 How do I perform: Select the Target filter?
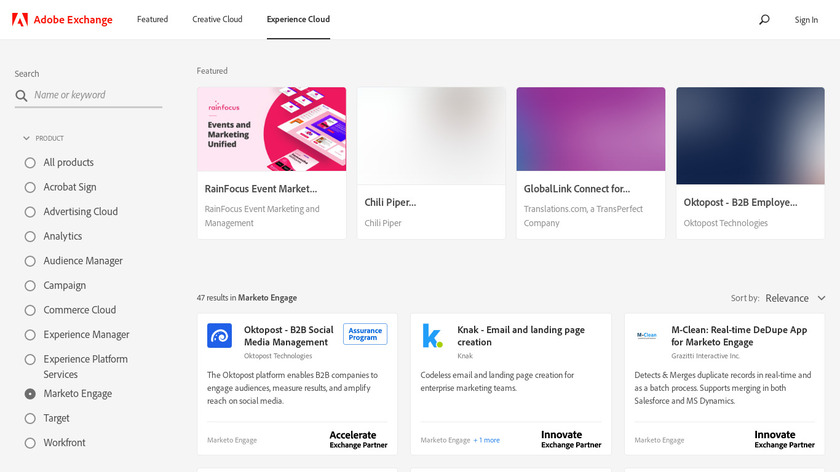pos(30,418)
